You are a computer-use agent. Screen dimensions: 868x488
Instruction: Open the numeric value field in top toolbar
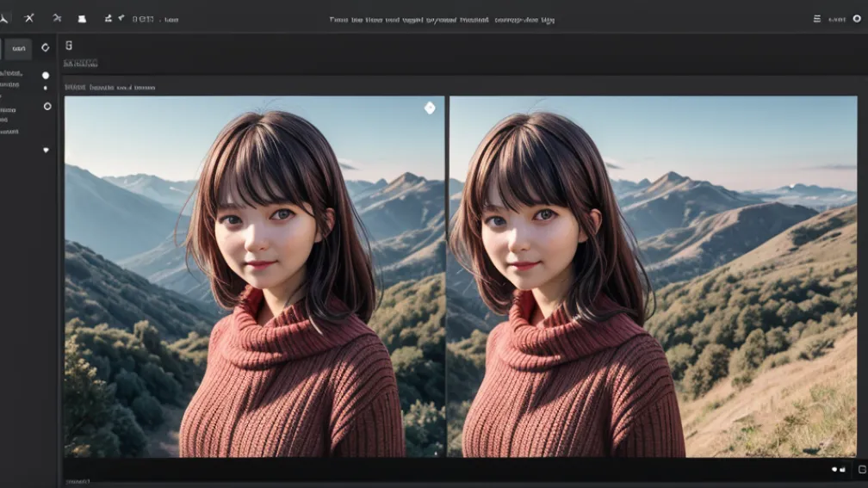[142, 18]
